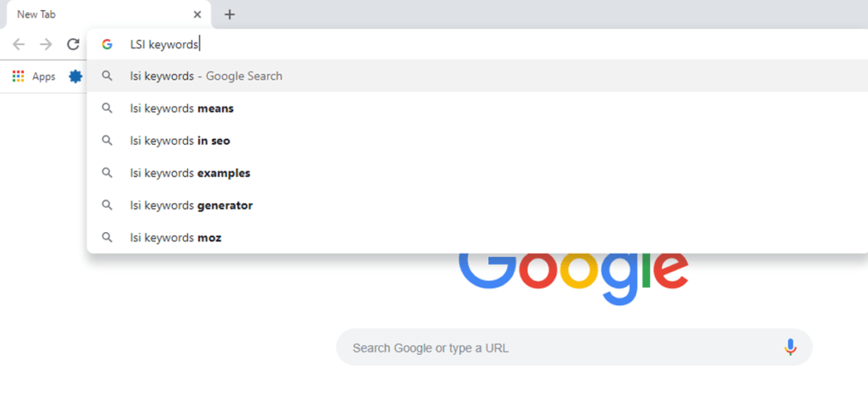
Task: Reload the current page
Action: 73,44
